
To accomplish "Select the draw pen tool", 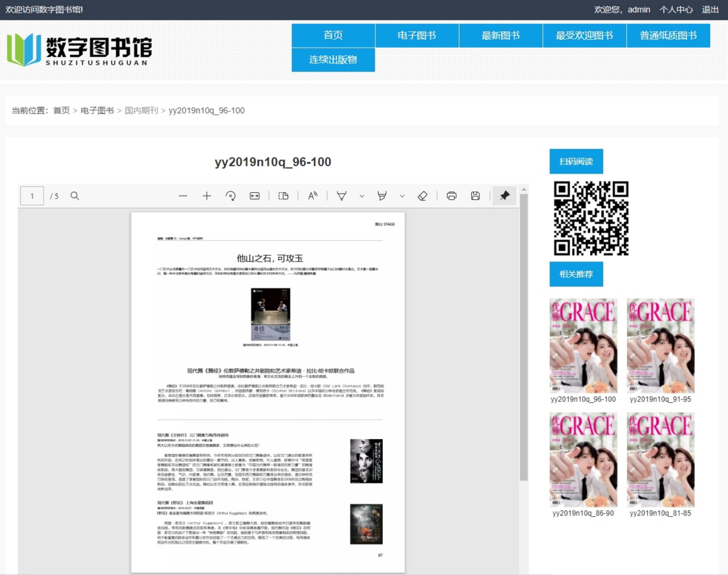I will tap(342, 196).
